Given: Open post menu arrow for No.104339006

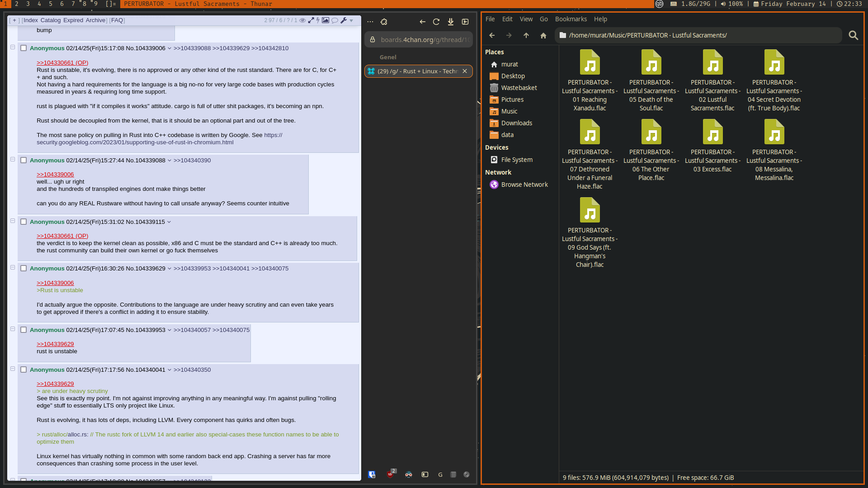Looking at the screenshot, I should pos(170,48).
